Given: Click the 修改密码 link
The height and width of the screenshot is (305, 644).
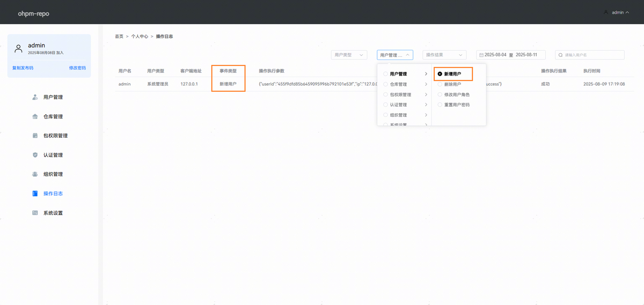Looking at the screenshot, I should [x=77, y=68].
